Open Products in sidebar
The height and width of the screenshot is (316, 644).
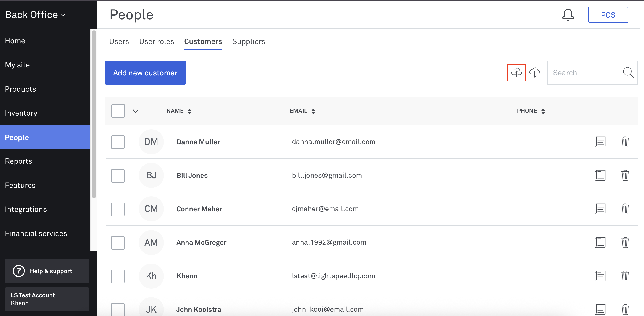(45, 89)
